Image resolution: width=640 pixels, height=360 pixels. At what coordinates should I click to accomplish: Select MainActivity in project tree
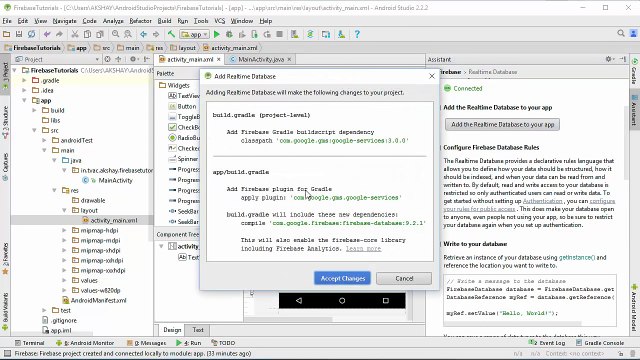point(115,180)
